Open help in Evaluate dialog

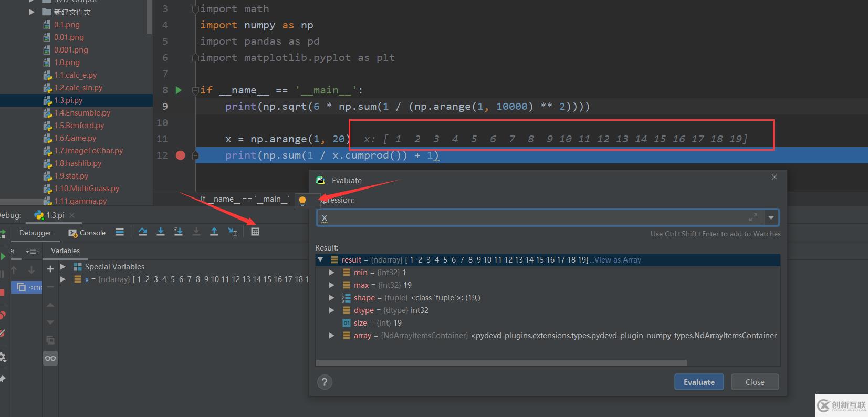(x=325, y=382)
